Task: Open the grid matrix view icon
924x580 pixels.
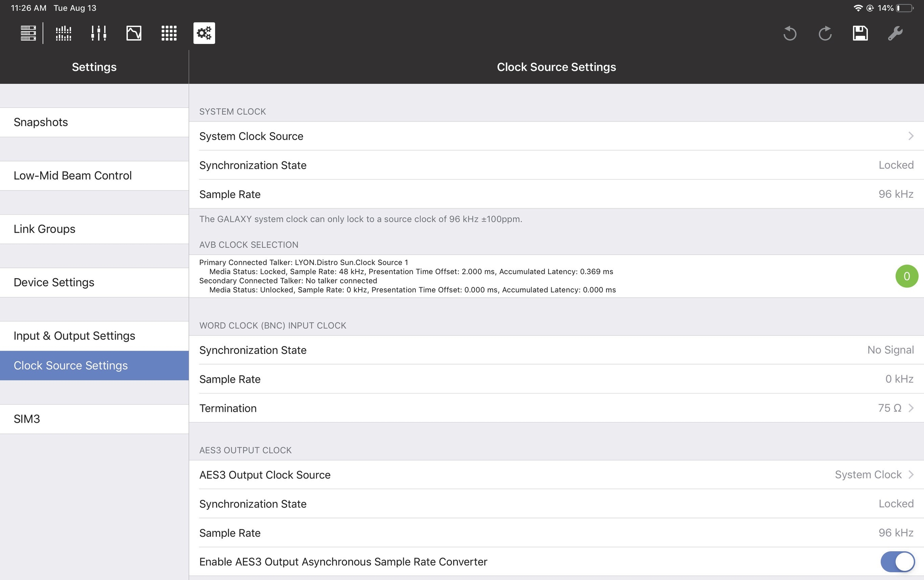Action: (169, 33)
